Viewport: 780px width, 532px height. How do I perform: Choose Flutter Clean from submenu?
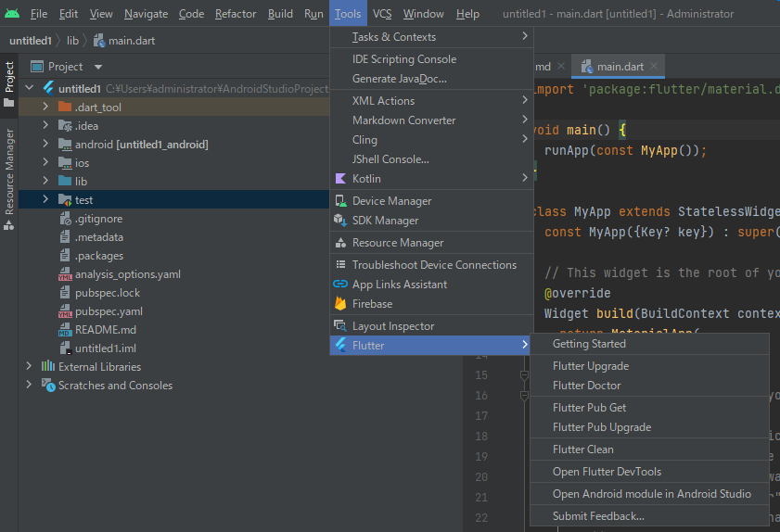coord(649,450)
